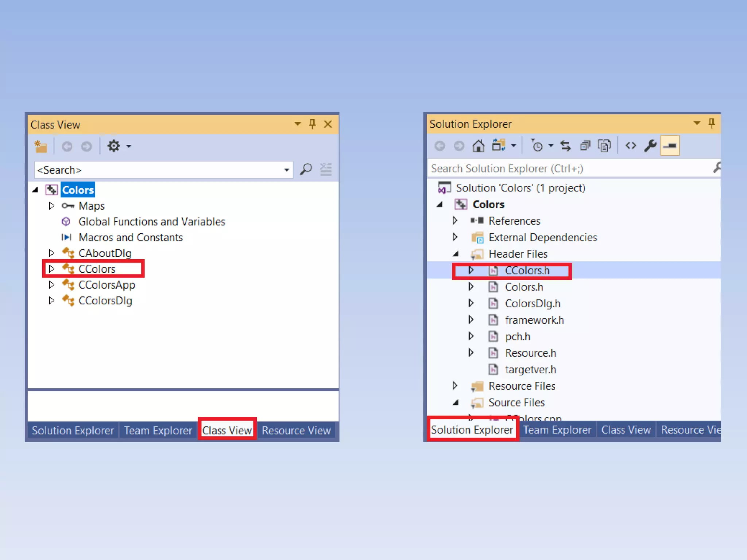Expand the CColors class node
Image resolution: width=747 pixels, height=560 pixels.
51,269
